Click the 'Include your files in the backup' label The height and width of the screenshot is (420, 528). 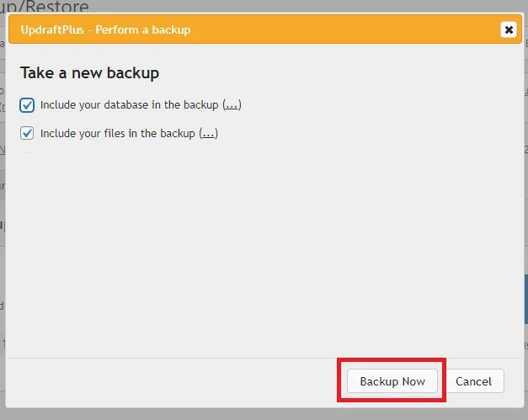[118, 134]
